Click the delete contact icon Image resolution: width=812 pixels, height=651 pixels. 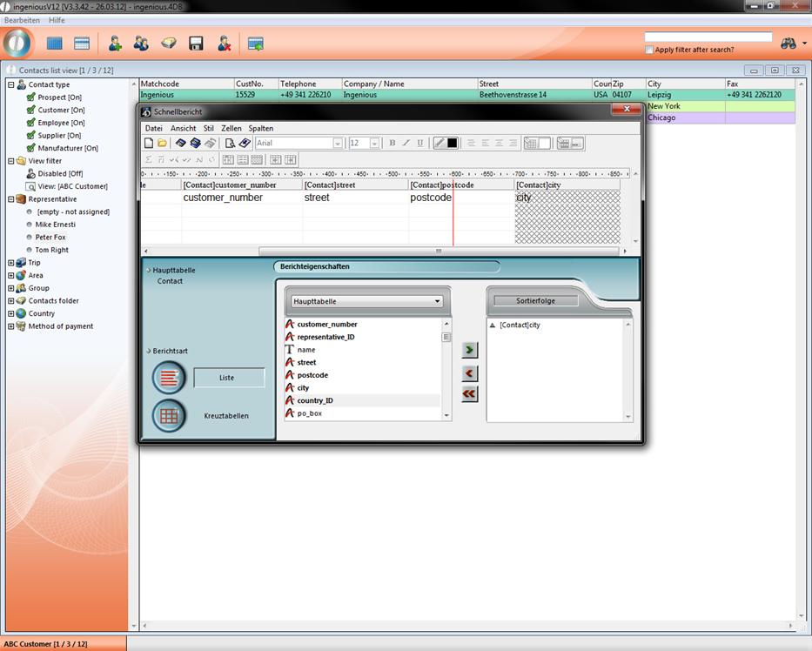click(x=224, y=43)
